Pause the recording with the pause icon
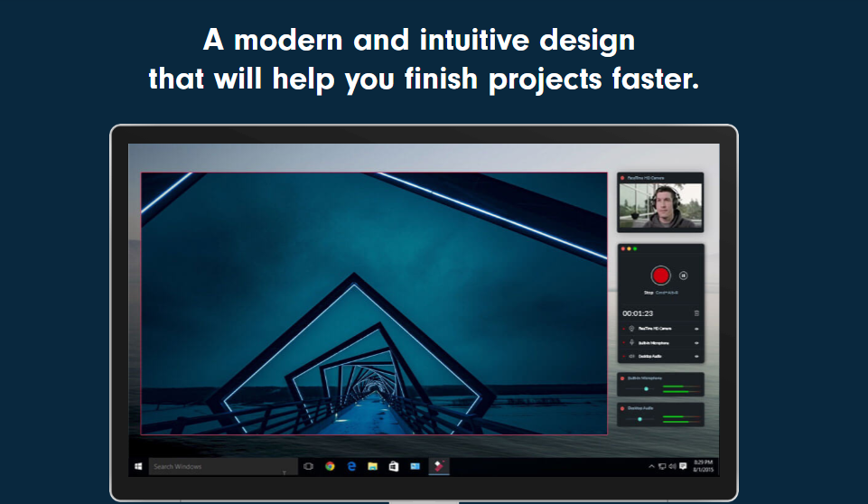868x504 pixels. click(x=683, y=275)
